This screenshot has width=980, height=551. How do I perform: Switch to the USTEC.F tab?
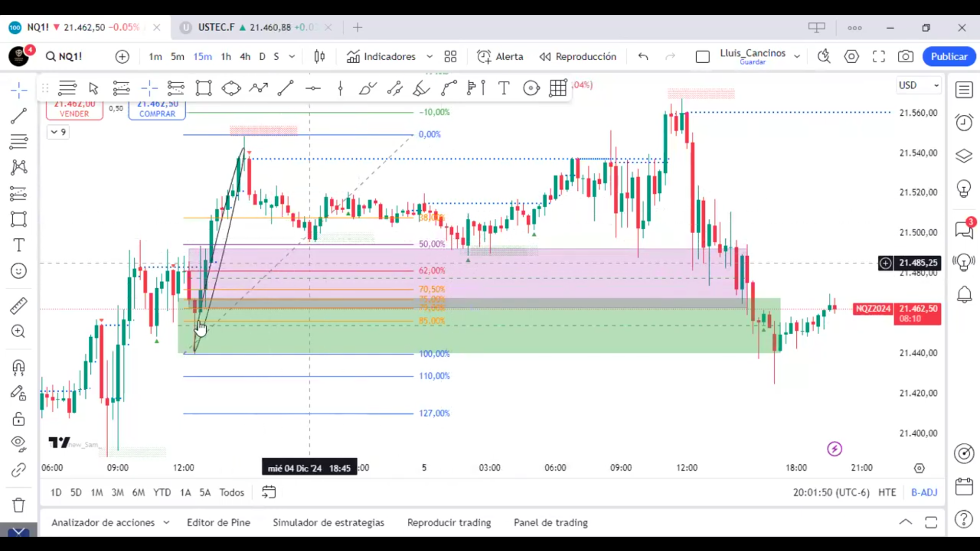216,28
